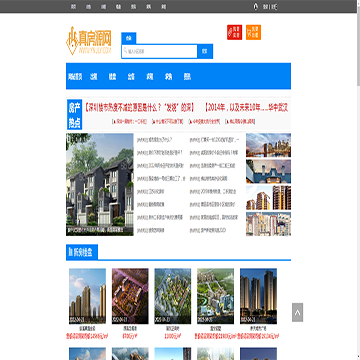Screen dimensions: 360x360
Task: Open the large dark villa townhouse image
Action: point(100,184)
